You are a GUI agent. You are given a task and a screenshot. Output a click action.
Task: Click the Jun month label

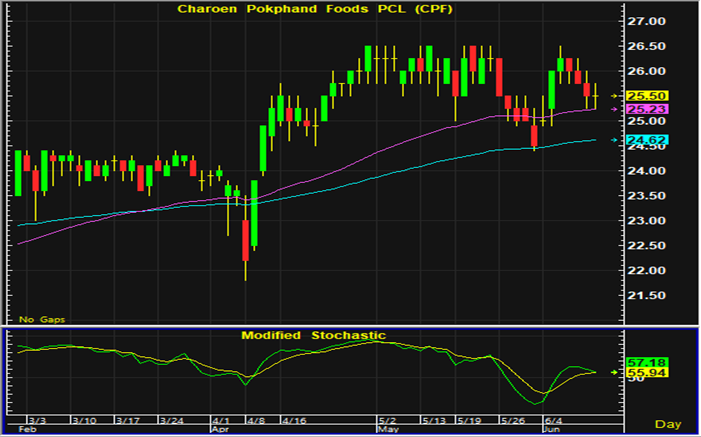coord(551,429)
